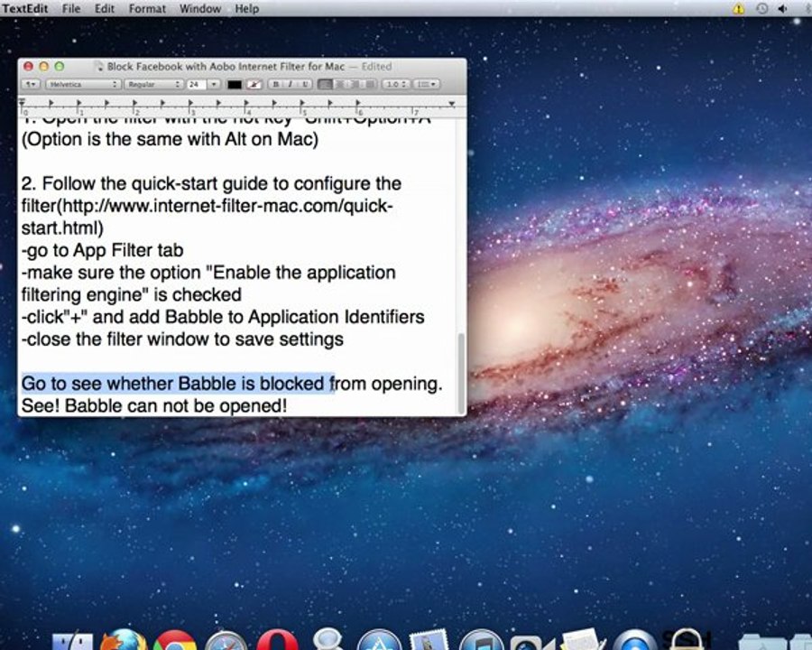Open the Mail stamp icon in Dock
Viewport: 812px width, 650px height.
(429, 640)
